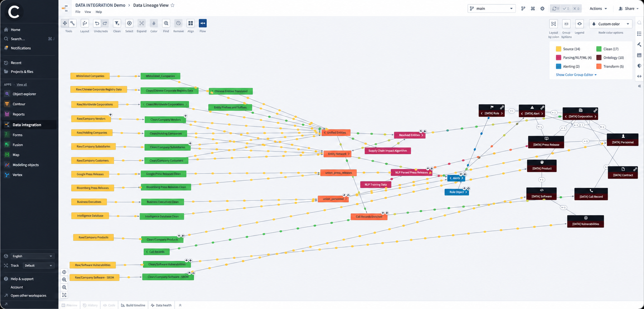Viewport: 644px width, 309px height.
Task: Click the pending refresh count indicator
Action: click(555, 9)
